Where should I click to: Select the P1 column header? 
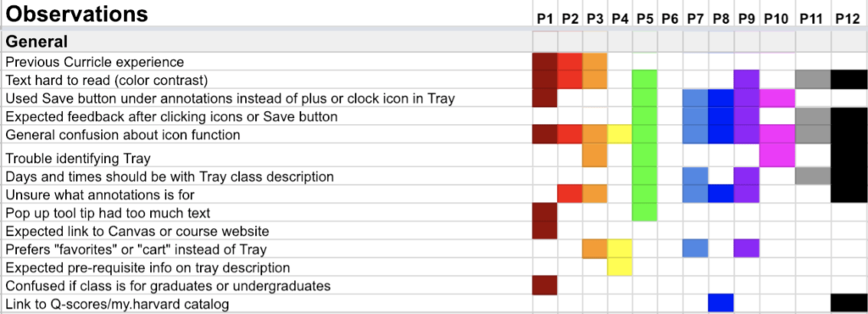[545, 19]
